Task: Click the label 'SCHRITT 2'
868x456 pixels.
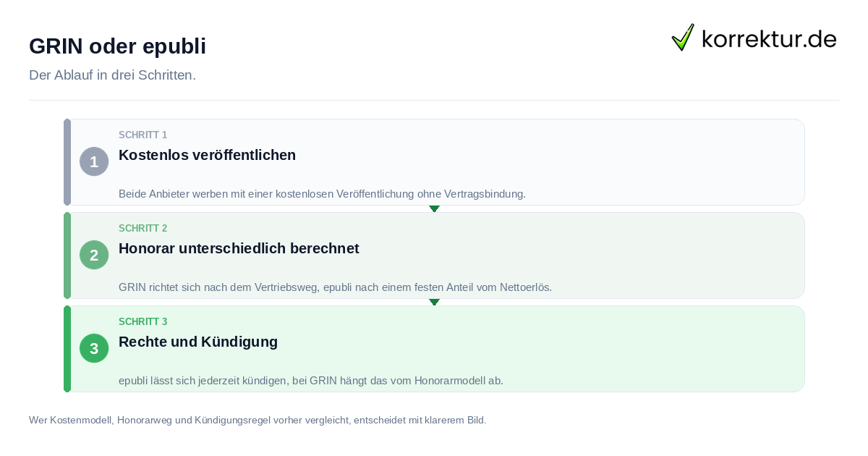Action: (x=143, y=229)
